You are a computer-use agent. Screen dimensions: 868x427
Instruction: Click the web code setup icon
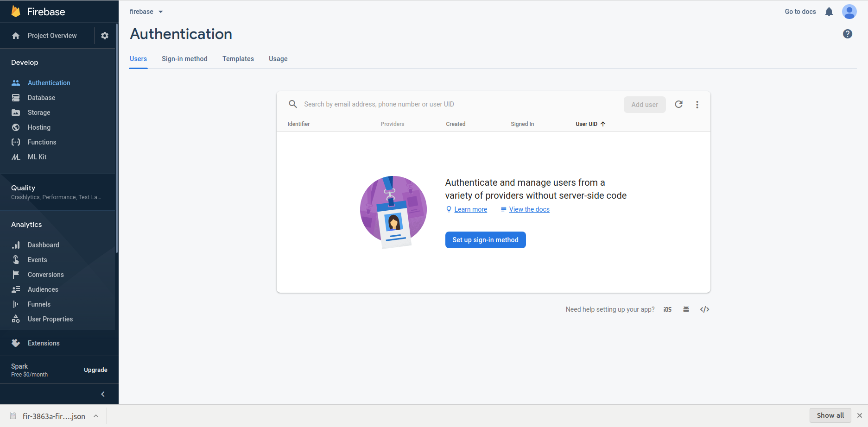704,309
